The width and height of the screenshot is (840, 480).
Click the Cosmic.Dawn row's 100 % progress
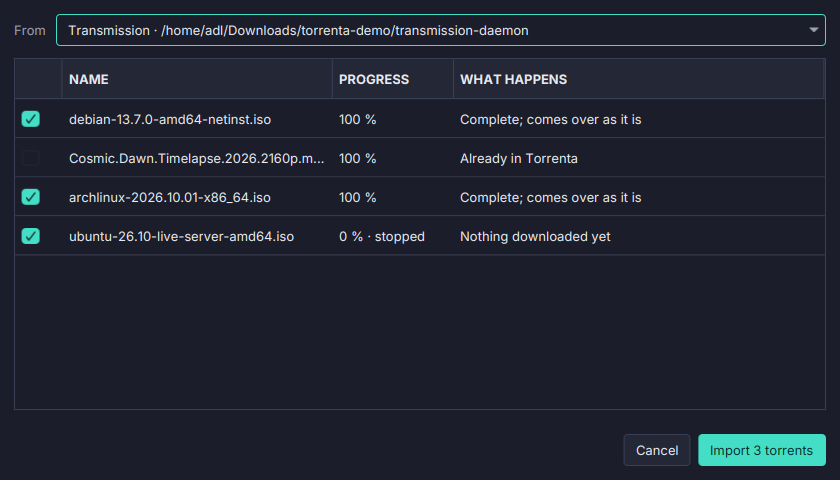tap(357, 159)
